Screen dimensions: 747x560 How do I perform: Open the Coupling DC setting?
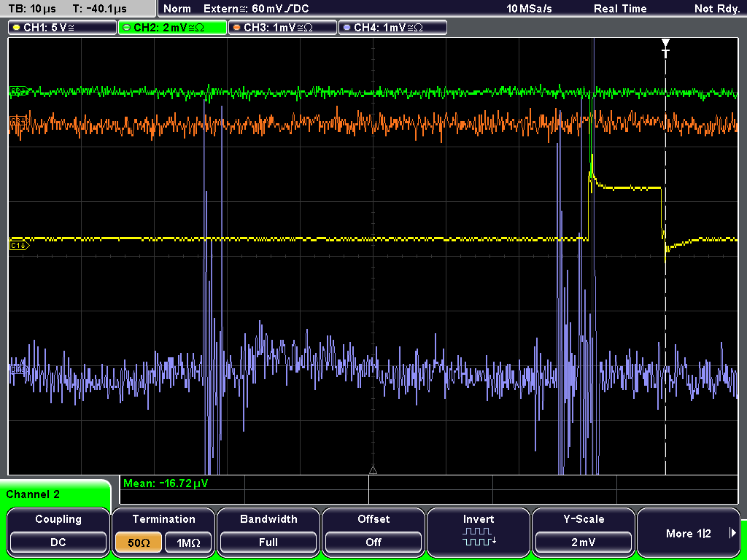tap(58, 532)
